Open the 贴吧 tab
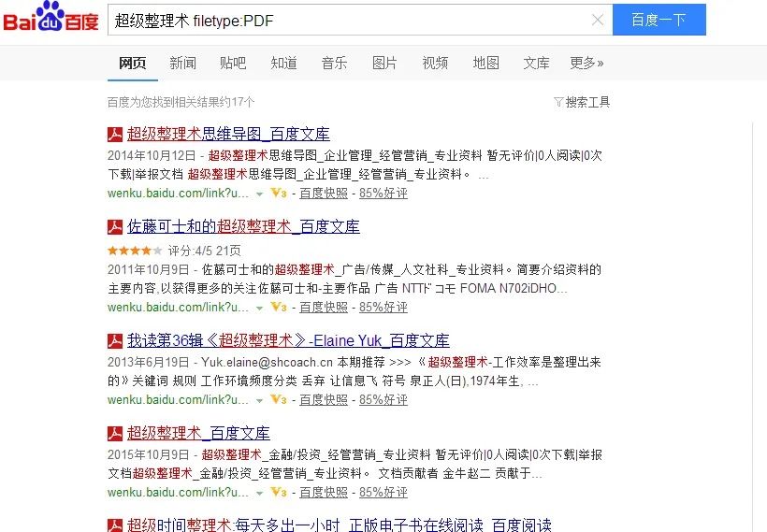This screenshot has height=532, width=767. pyautogui.click(x=233, y=63)
